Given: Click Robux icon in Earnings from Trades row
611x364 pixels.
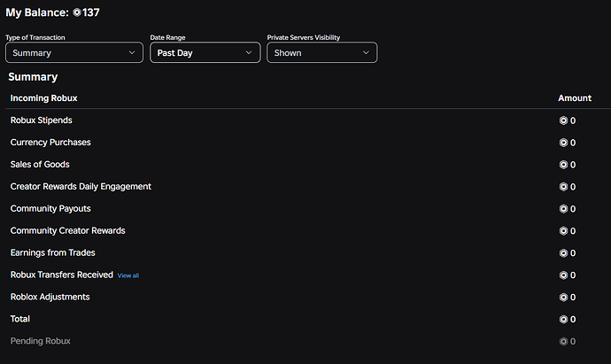Looking at the screenshot, I should pyautogui.click(x=563, y=253).
